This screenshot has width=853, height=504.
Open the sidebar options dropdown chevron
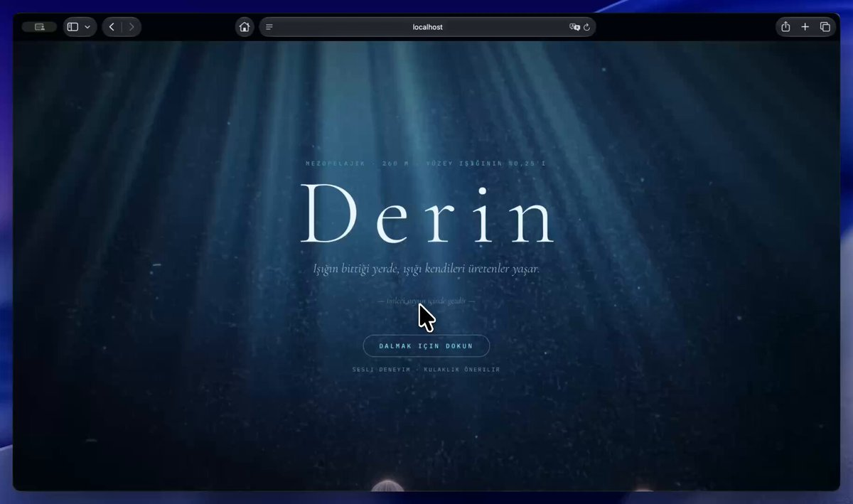click(87, 27)
